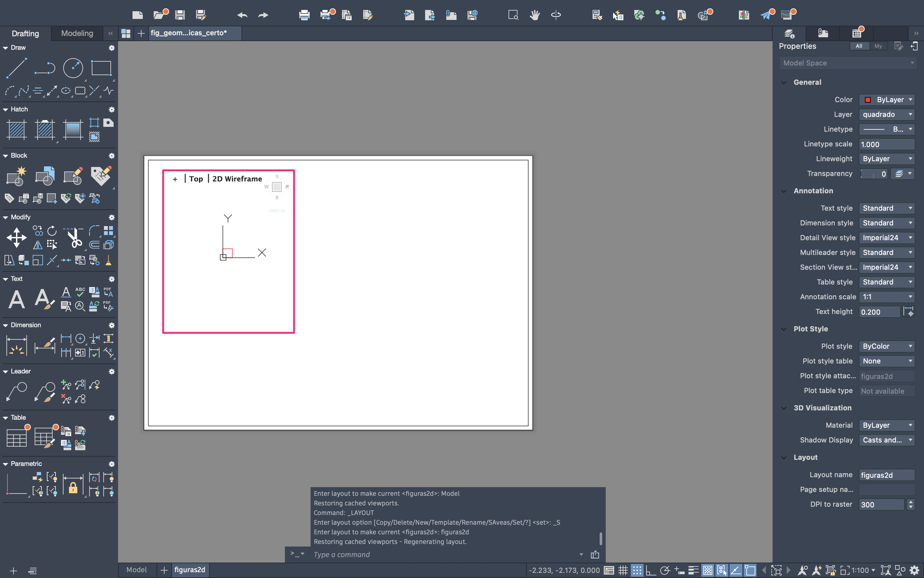The width and height of the screenshot is (924, 578).
Task: Select the figuras2d layout tab
Action: pyautogui.click(x=190, y=570)
